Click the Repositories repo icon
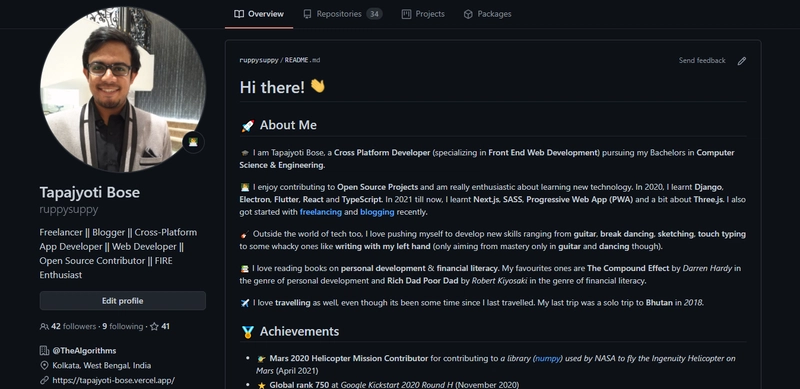 [x=307, y=14]
